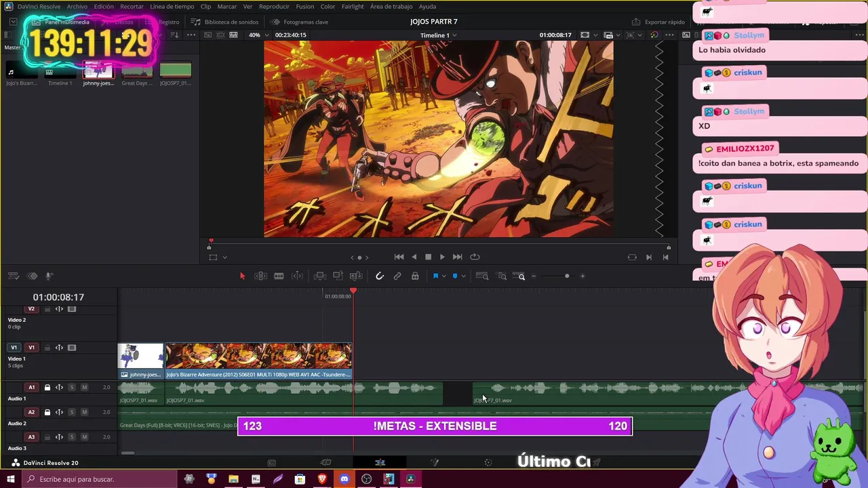Click the Replace clip icon
Viewport: 868px width, 488px height.
pos(356,276)
